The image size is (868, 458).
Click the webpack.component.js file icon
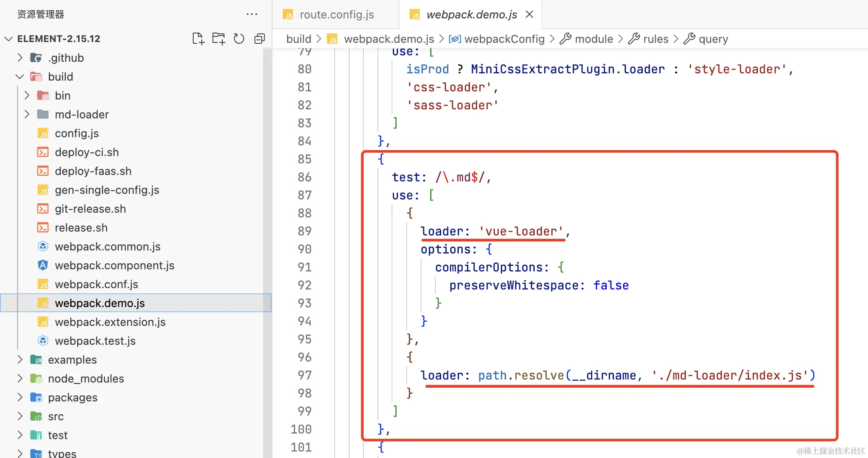tap(43, 265)
